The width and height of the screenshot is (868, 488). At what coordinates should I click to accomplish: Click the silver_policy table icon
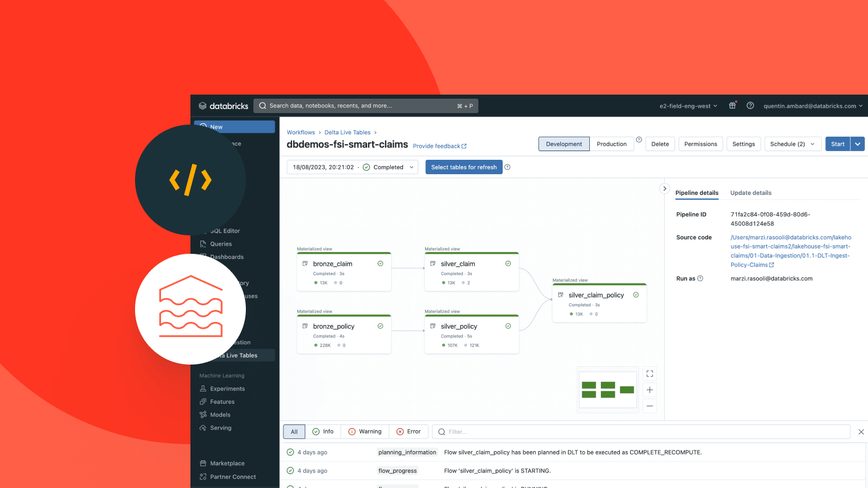tap(433, 326)
